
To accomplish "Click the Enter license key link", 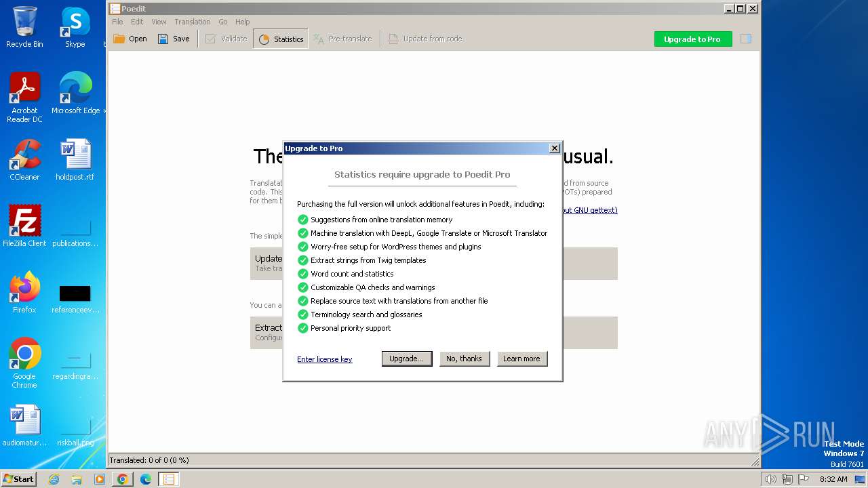I will click(x=325, y=359).
